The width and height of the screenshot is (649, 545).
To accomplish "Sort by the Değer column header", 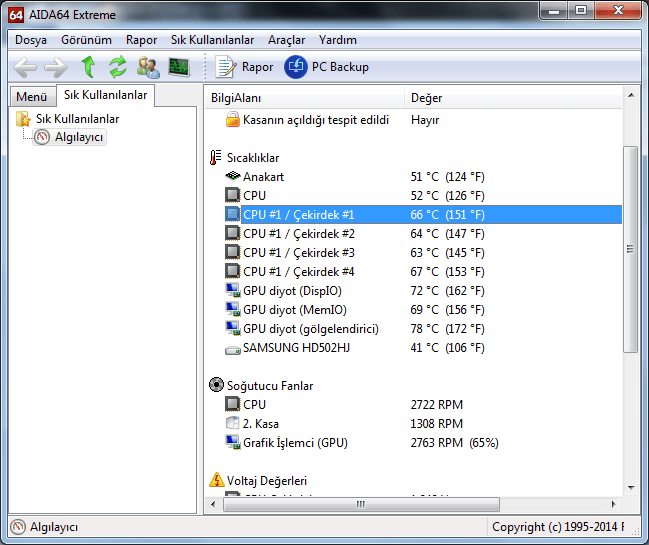I will click(x=513, y=98).
